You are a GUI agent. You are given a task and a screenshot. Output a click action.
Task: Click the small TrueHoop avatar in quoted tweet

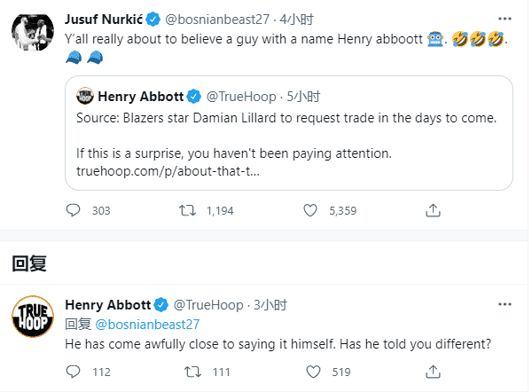[x=86, y=95]
